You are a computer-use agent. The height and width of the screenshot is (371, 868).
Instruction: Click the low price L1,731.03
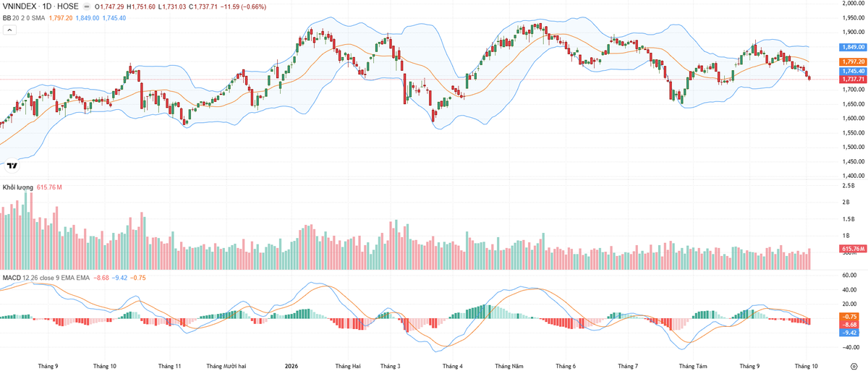pyautogui.click(x=171, y=7)
